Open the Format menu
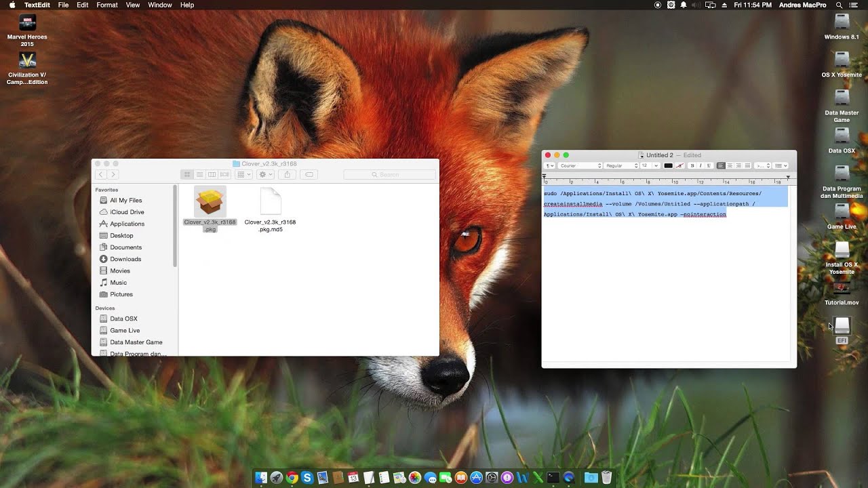The height and width of the screenshot is (488, 868). [x=107, y=5]
